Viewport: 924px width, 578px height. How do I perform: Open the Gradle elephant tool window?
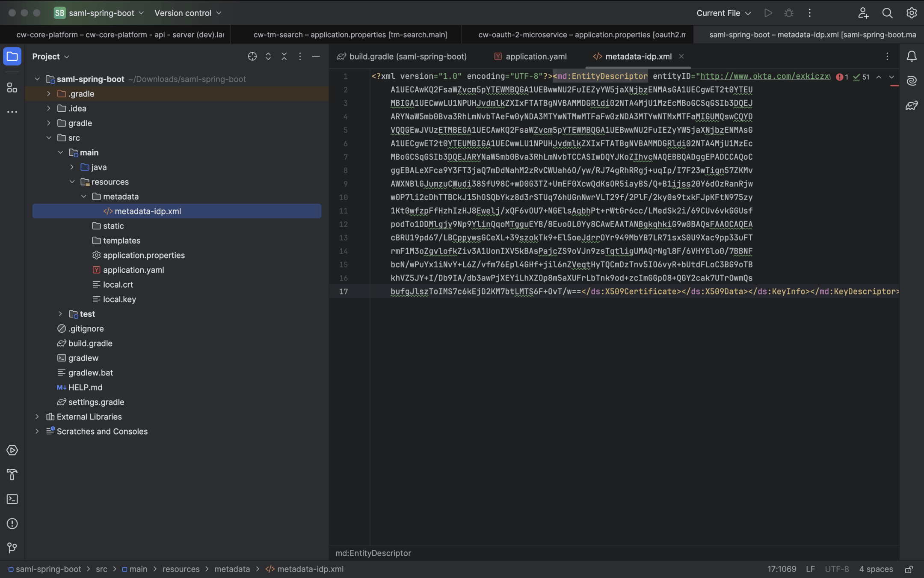[912, 105]
